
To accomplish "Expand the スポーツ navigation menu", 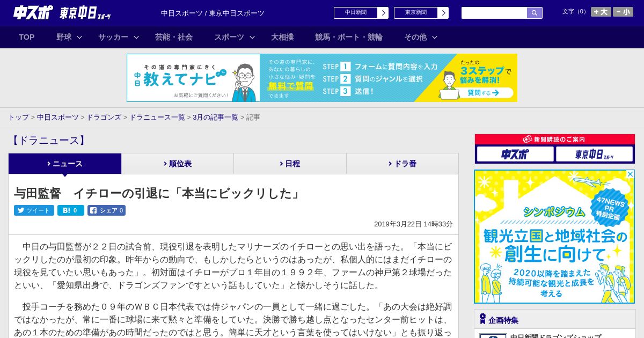I will (x=235, y=37).
